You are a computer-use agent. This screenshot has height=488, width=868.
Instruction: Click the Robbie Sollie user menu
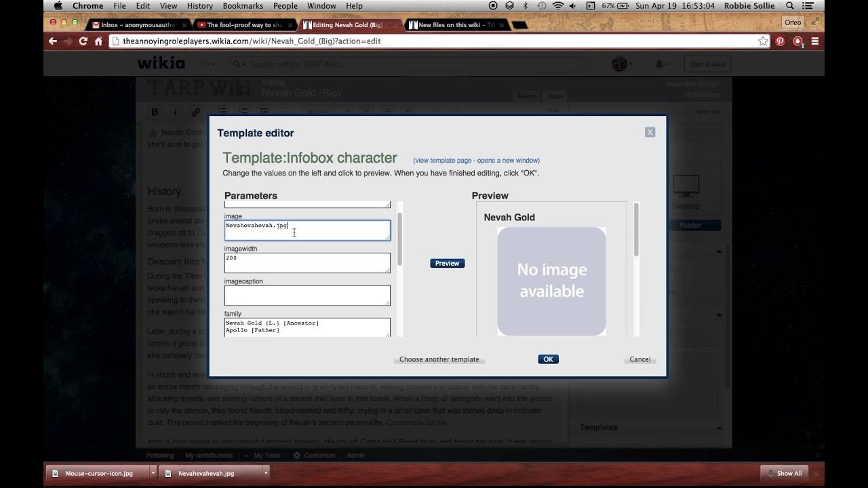(748, 6)
